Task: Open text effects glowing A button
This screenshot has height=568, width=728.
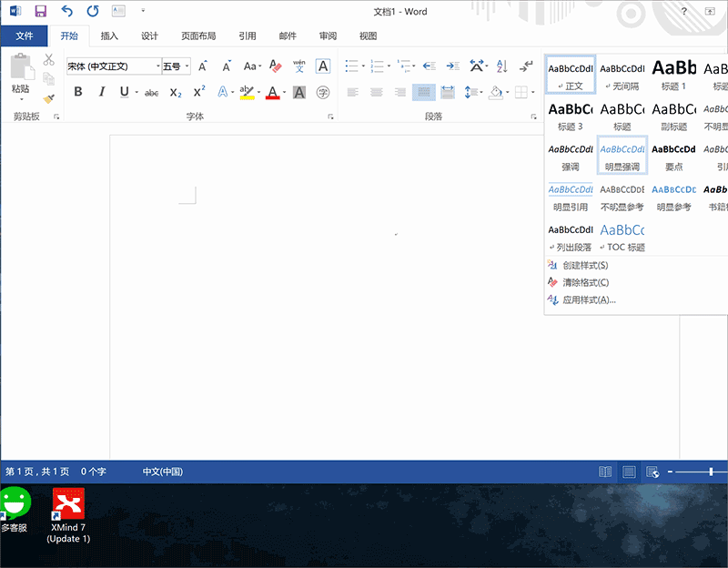Action: pyautogui.click(x=223, y=92)
